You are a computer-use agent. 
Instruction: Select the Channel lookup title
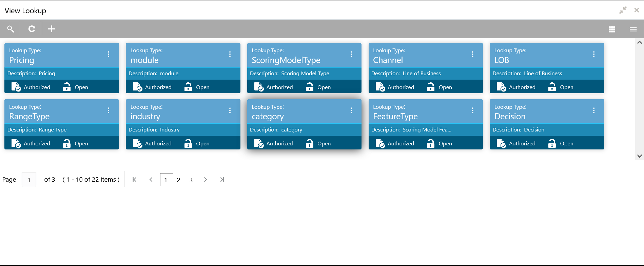point(388,60)
